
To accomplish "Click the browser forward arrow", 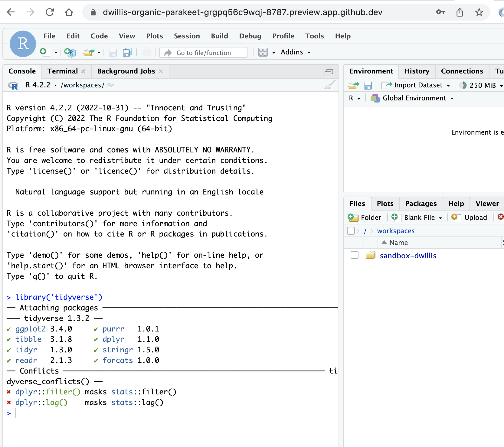I will tap(30, 12).
